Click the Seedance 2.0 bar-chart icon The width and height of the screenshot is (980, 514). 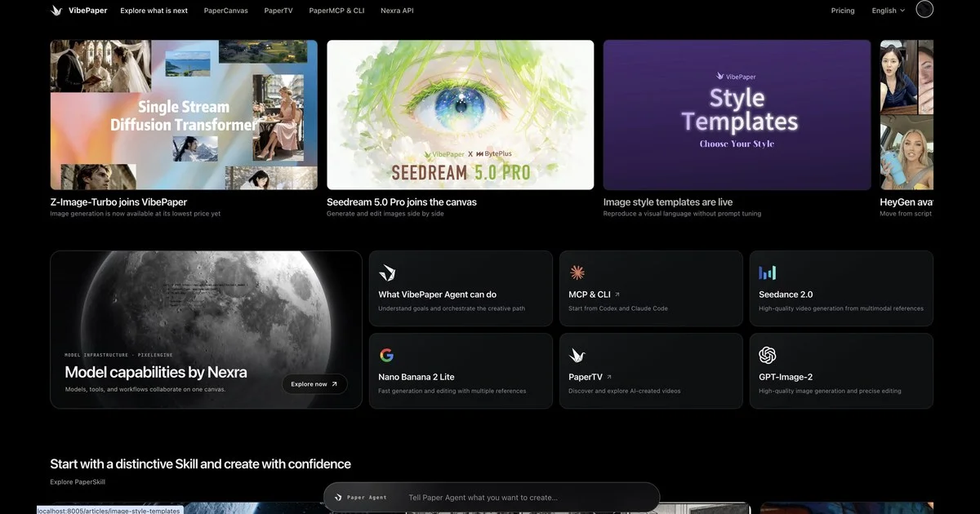[x=767, y=273]
